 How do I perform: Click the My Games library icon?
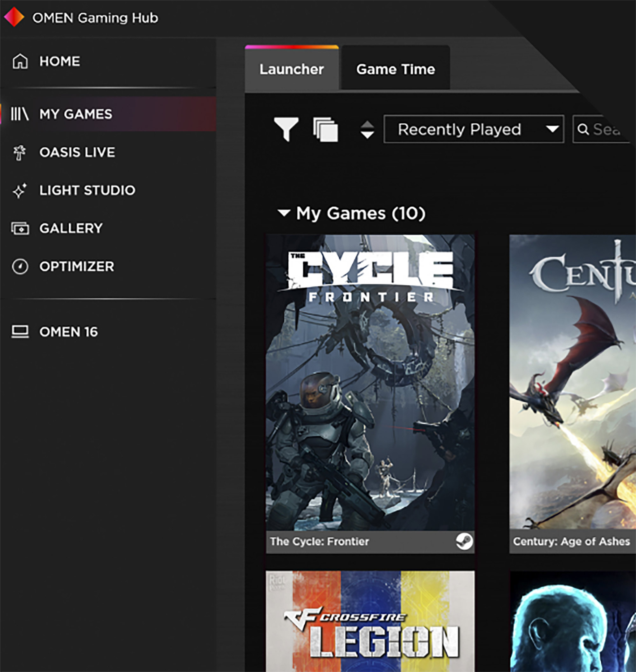tap(19, 114)
